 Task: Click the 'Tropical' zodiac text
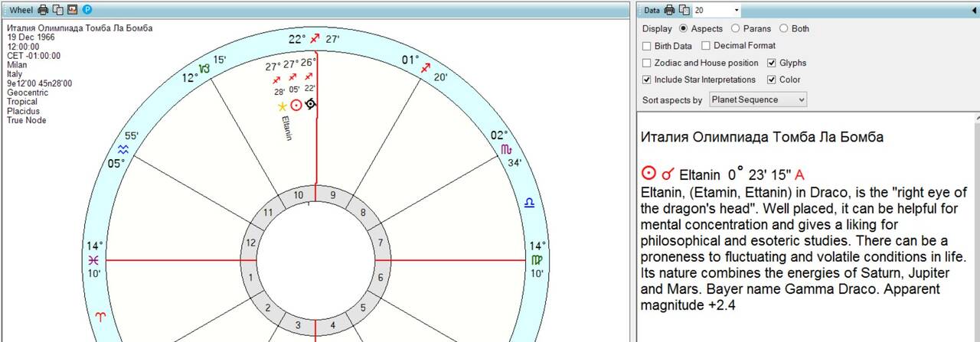22,102
